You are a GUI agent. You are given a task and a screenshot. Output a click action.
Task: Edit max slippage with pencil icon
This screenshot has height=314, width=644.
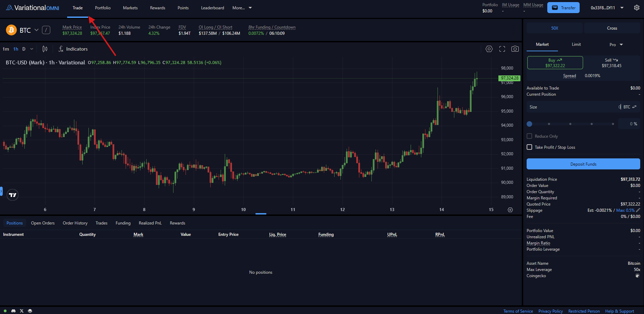pos(638,210)
